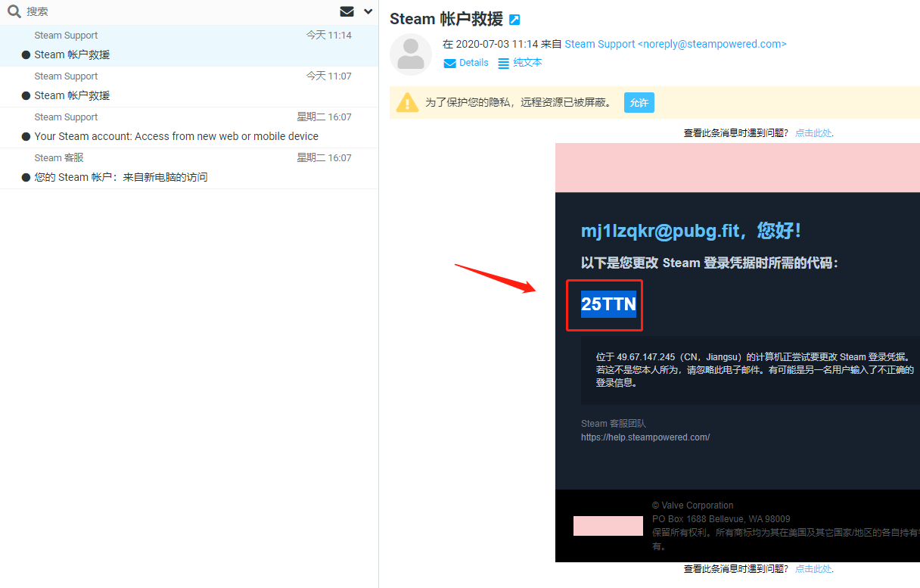The height and width of the screenshot is (588, 920).
Task: Switch to 纯文本 plain text view
Action: coord(528,63)
